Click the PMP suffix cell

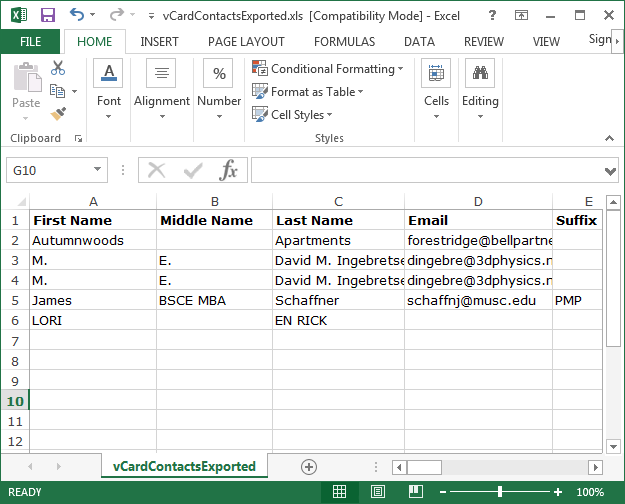[577, 300]
